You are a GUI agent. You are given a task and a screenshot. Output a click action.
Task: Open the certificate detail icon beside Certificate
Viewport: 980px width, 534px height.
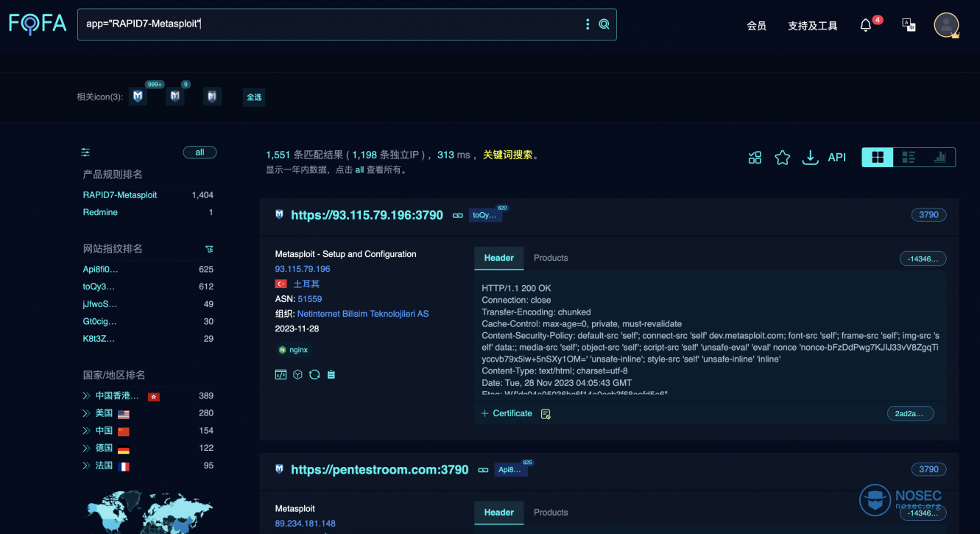546,414
